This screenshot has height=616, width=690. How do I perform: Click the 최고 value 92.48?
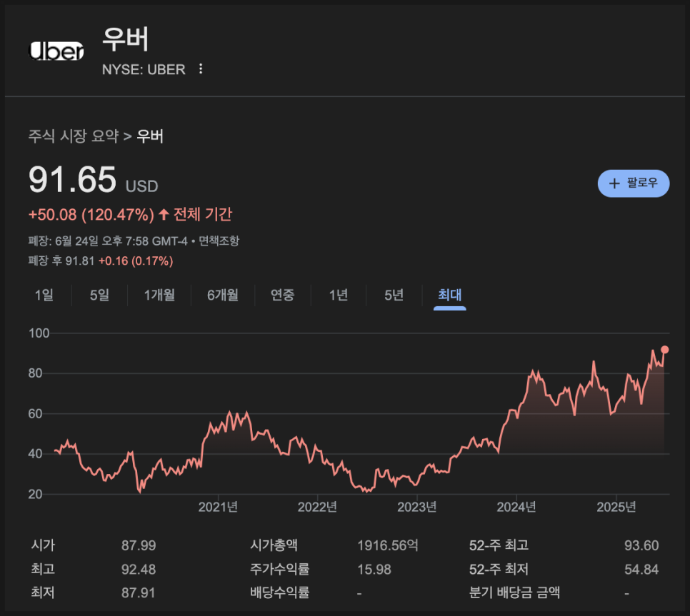(x=139, y=570)
